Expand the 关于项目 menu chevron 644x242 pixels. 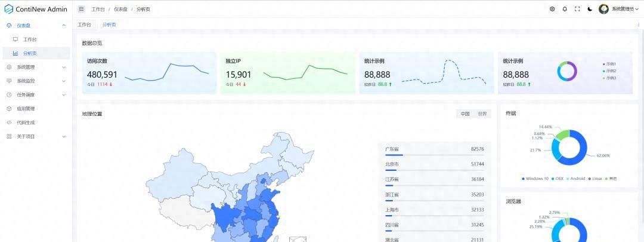tap(64, 136)
